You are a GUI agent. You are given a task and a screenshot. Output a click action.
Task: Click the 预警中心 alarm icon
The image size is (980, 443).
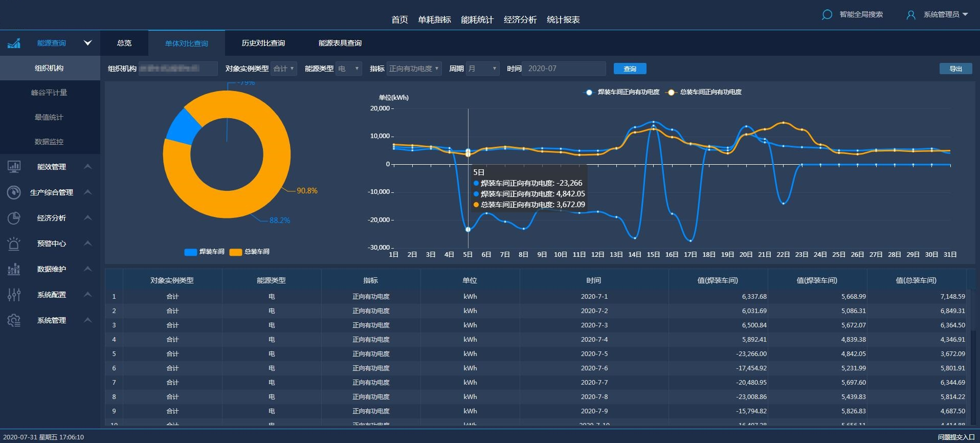tap(14, 243)
